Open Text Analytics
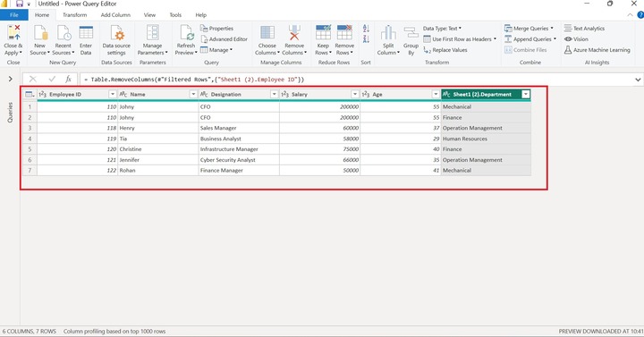The height and width of the screenshot is (337, 644). click(584, 29)
